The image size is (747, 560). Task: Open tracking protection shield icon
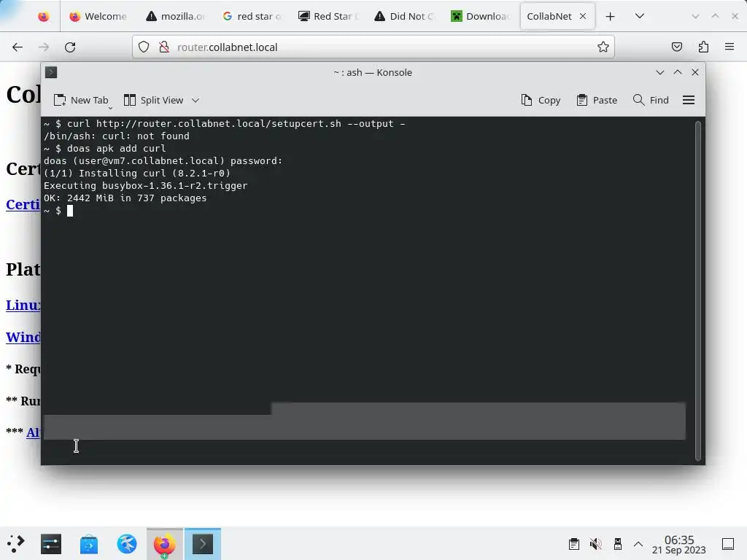point(144,47)
